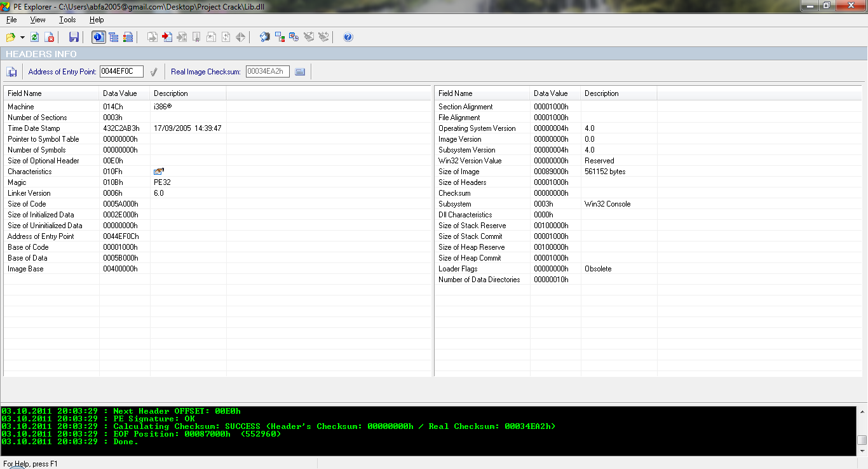Select the Linker Version row
The image size is (868, 469).
[x=218, y=193]
